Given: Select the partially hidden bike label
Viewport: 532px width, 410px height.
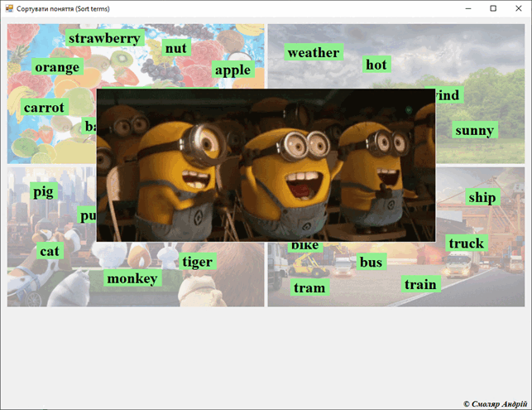Looking at the screenshot, I should [305, 247].
